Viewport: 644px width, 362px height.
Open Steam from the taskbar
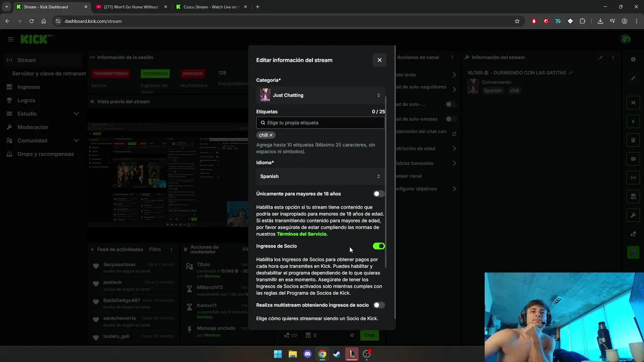pyautogui.click(x=337, y=354)
